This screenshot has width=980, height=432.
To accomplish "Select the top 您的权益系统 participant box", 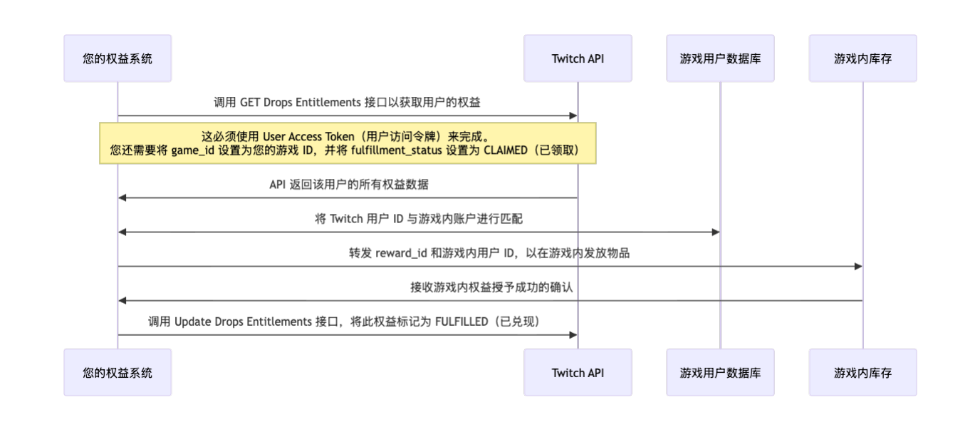I will [x=118, y=58].
